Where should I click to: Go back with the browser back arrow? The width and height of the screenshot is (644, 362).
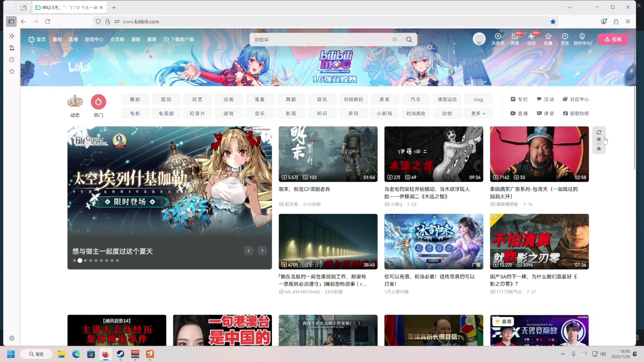coord(23,21)
